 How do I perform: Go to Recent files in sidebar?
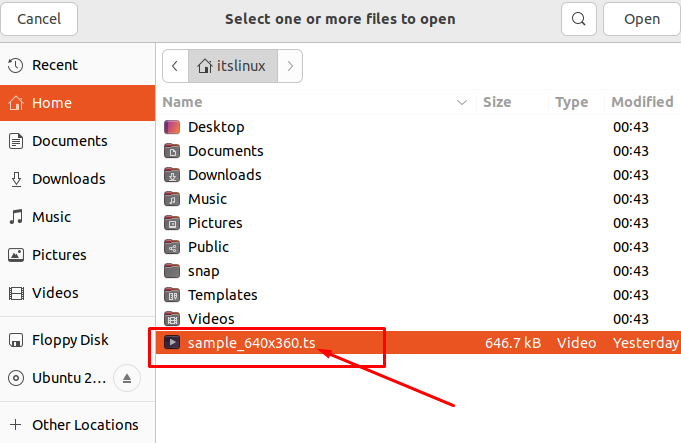(x=77, y=65)
